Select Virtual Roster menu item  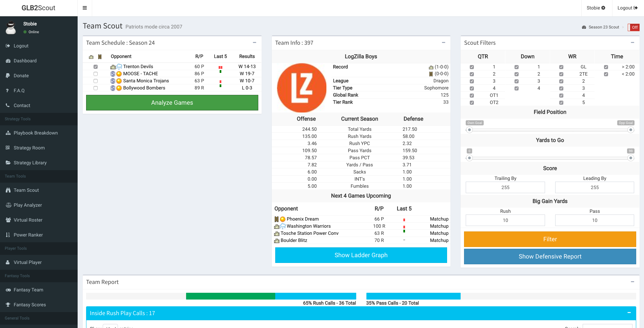[28, 220]
